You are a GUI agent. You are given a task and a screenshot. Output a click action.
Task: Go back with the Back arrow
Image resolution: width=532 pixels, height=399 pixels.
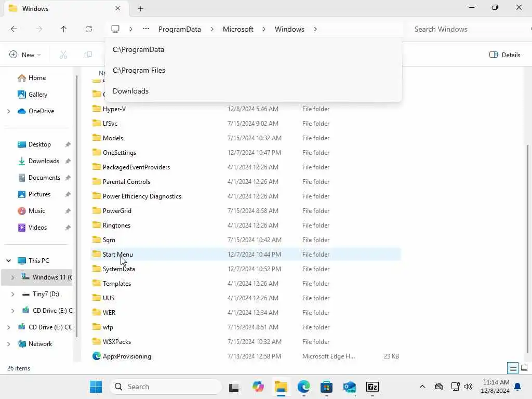[x=14, y=29]
